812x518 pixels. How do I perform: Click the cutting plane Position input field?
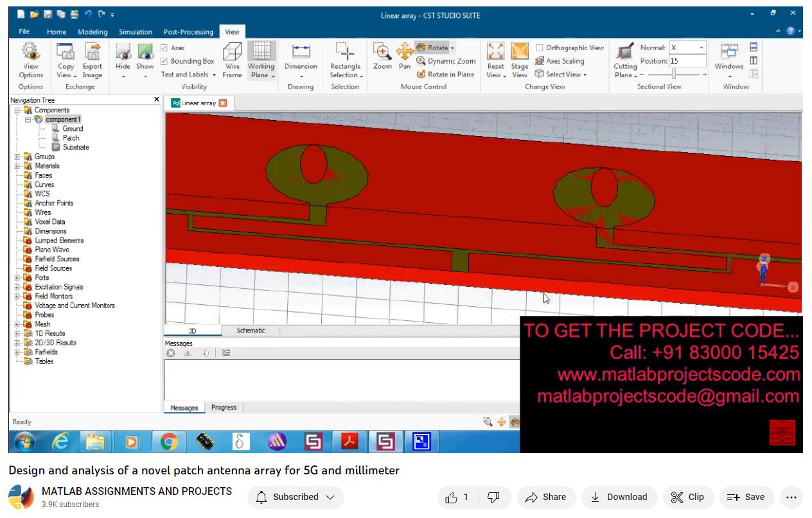(687, 61)
